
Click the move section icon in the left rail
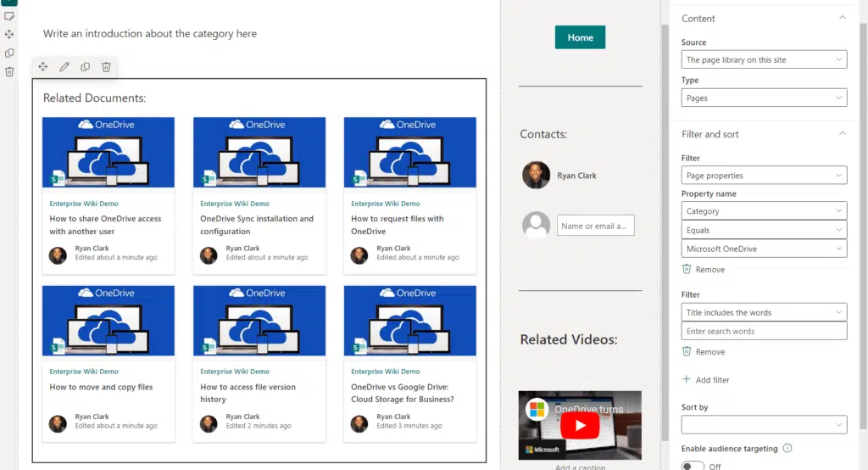click(9, 35)
